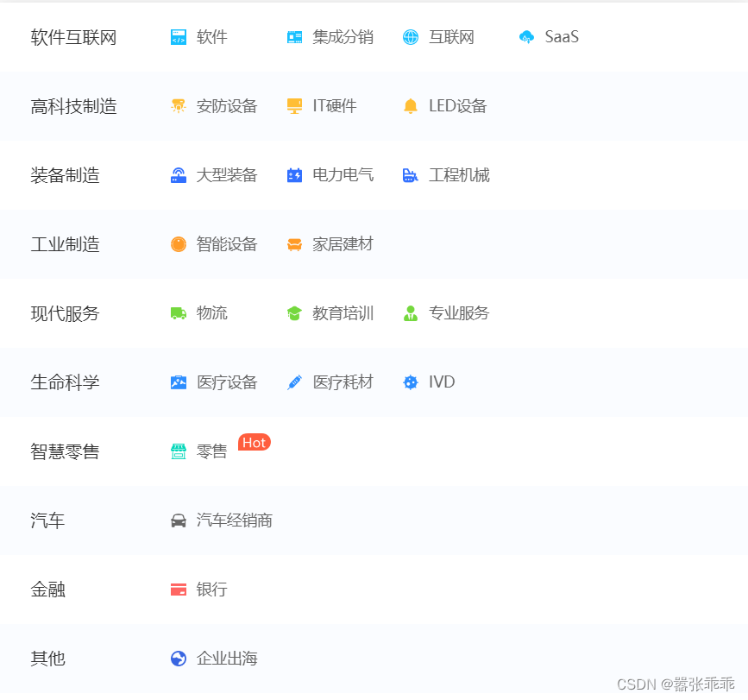This screenshot has height=700, width=748.
Task: Choose the 大型装备 link
Action: [x=227, y=175]
